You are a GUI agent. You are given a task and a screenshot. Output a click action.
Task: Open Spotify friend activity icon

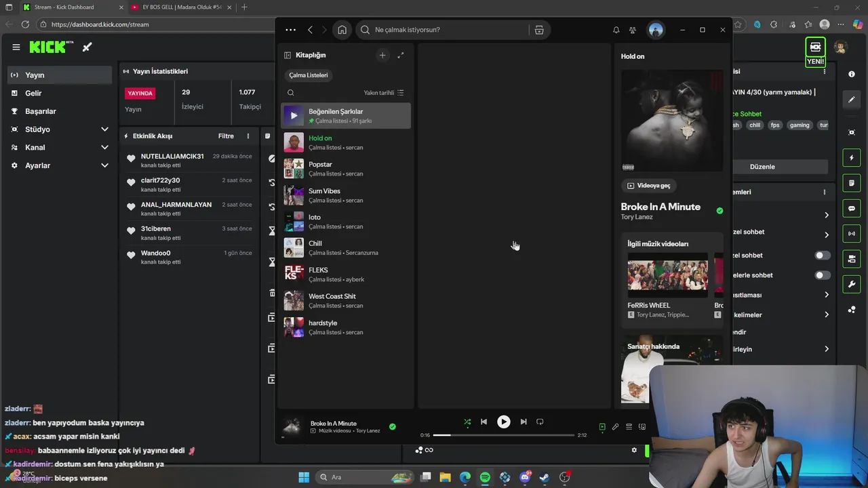tap(633, 30)
